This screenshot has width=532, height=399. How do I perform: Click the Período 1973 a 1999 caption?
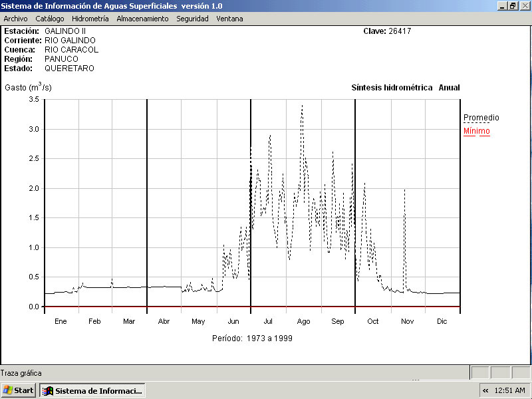(252, 338)
